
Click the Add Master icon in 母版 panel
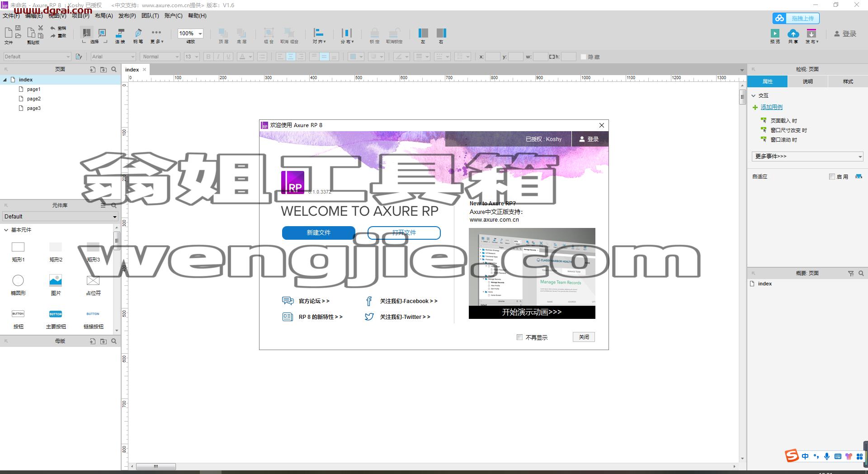[93, 341]
